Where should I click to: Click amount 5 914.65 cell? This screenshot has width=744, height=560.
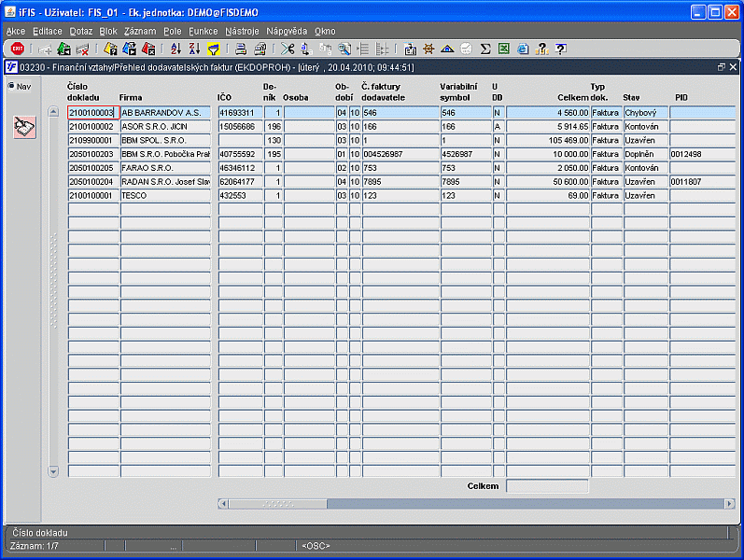tap(548, 126)
